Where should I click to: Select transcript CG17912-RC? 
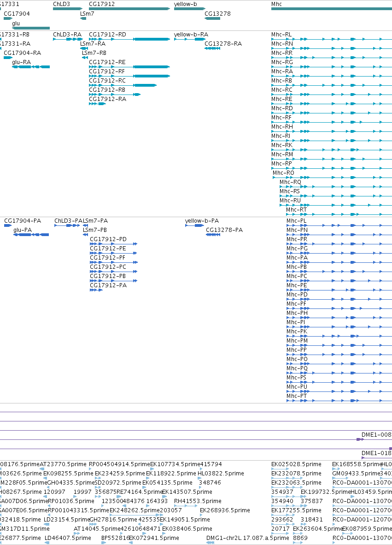(107, 81)
